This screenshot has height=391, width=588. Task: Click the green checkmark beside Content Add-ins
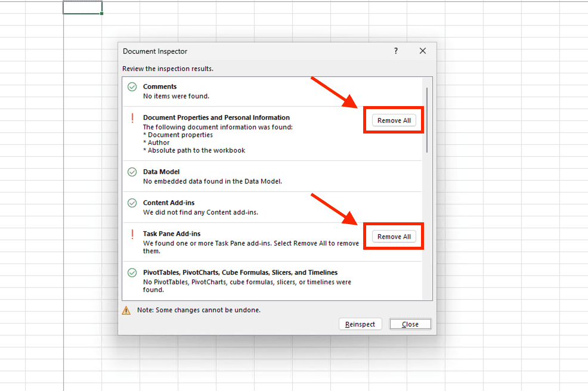(132, 203)
